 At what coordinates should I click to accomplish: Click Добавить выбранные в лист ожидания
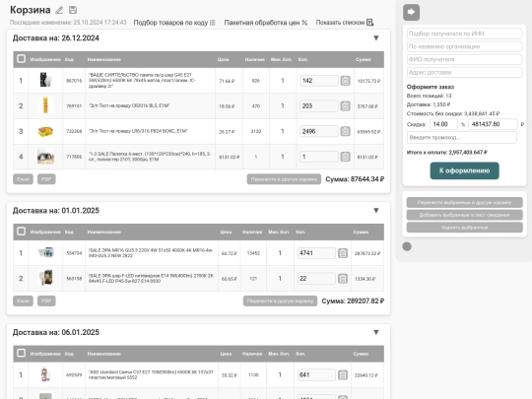464,215
